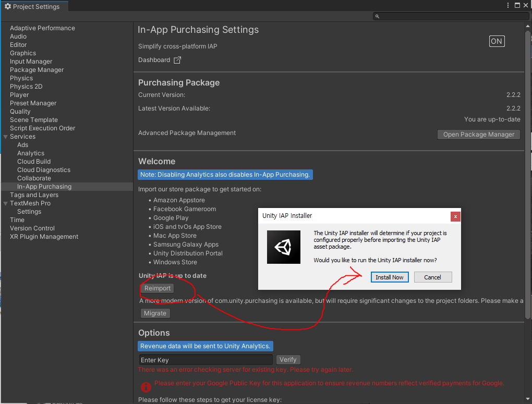Select Audio settings category
532x404 pixels.
18,36
